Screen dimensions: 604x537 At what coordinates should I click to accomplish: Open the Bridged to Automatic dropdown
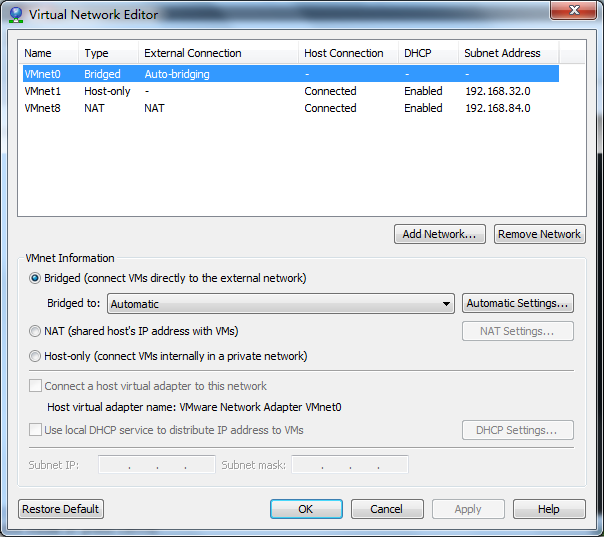tap(281, 304)
